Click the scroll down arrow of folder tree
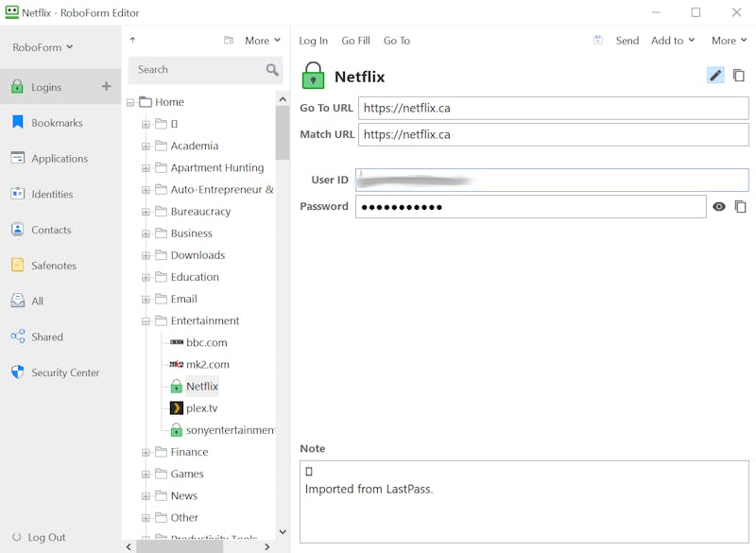756x553 pixels. pos(283,532)
